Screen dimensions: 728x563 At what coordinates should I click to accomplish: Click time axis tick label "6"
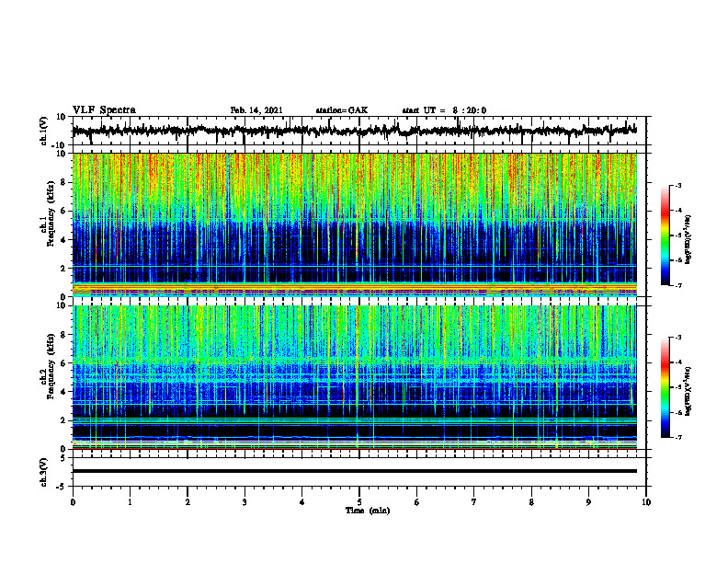pos(417,502)
